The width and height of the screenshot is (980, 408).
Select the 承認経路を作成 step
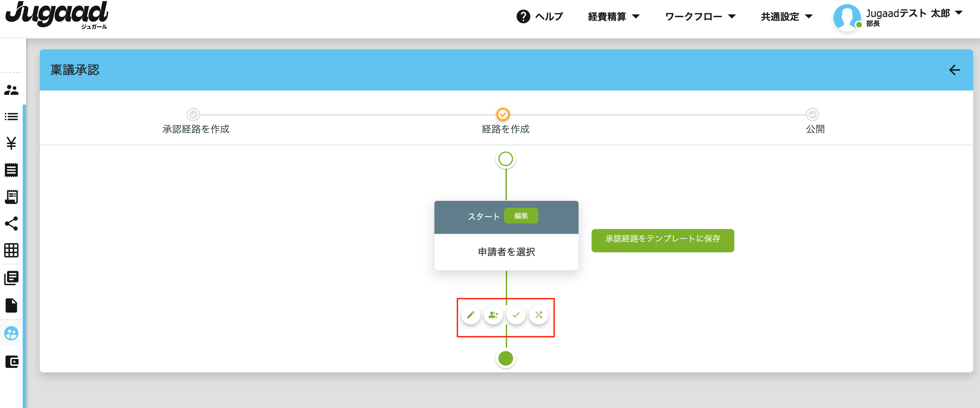tap(196, 122)
